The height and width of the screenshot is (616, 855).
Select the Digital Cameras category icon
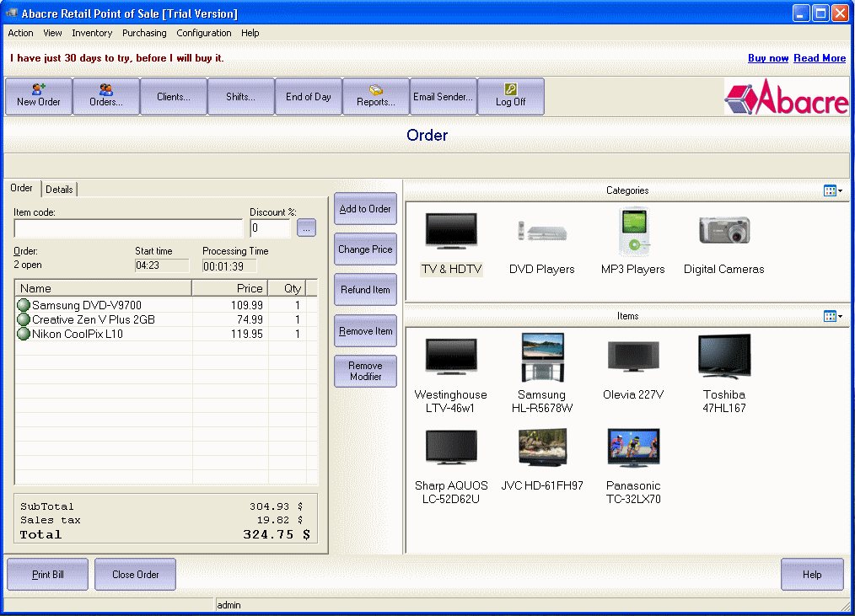(x=724, y=230)
